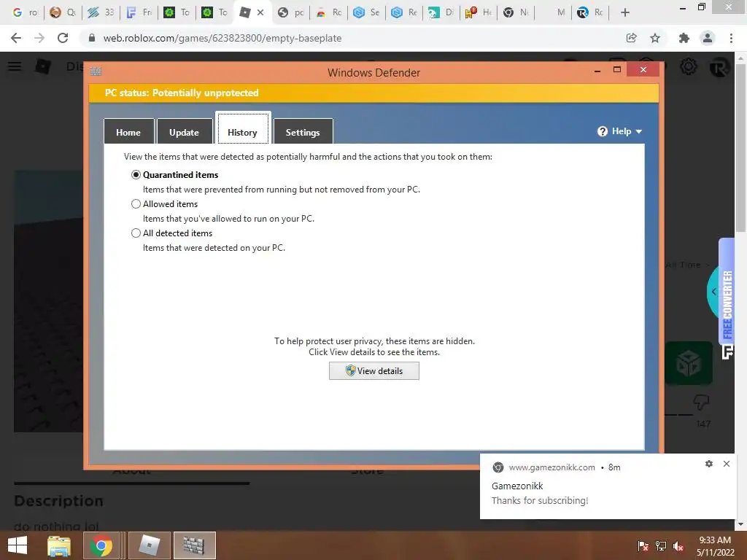Go back in the Chrome browser
Image resolution: width=747 pixels, height=560 pixels.
click(16, 38)
